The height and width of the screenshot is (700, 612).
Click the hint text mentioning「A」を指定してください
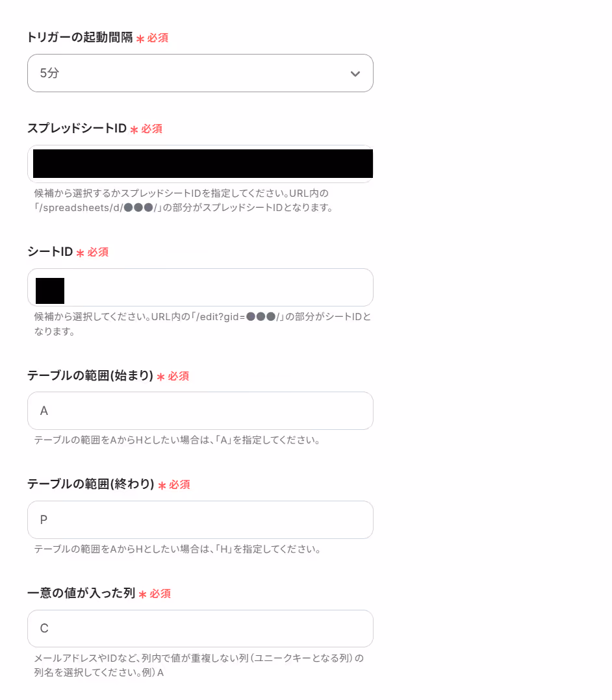coord(177,440)
